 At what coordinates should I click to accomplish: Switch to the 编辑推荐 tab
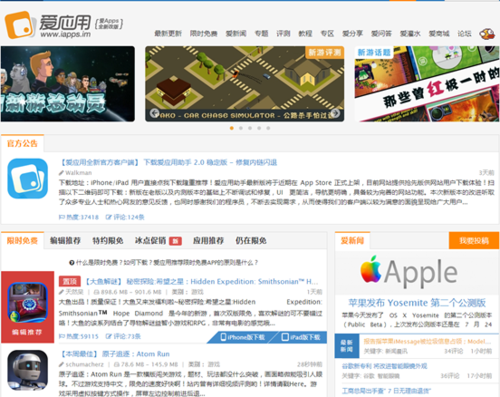(x=65, y=241)
